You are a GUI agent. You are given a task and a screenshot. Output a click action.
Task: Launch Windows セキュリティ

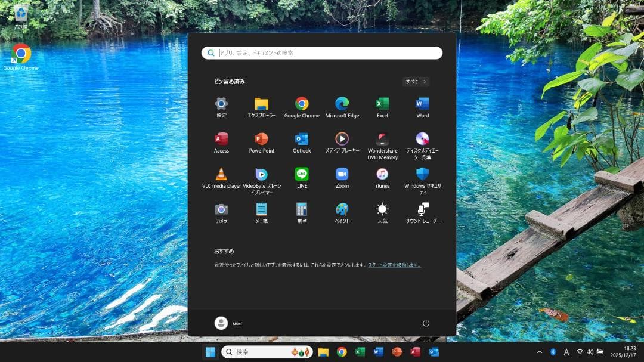422,175
